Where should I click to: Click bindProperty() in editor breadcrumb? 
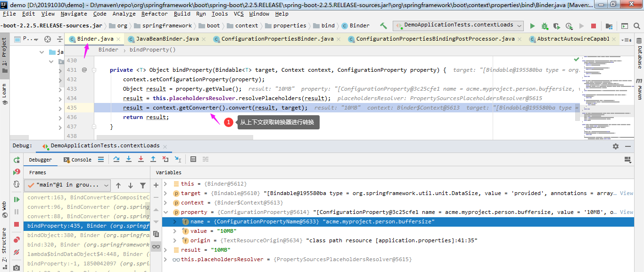pyautogui.click(x=152, y=50)
